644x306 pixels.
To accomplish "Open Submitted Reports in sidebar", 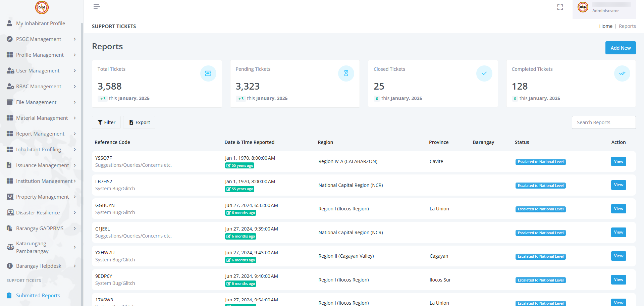I will [x=38, y=296].
